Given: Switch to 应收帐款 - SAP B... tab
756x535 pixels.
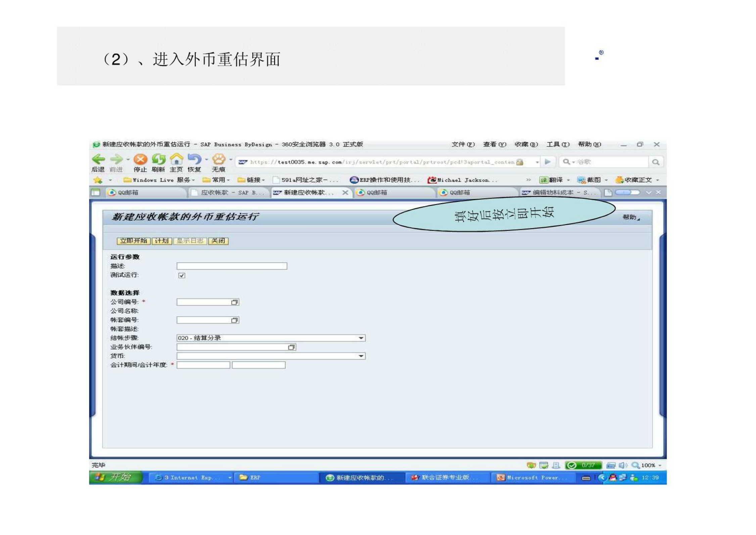Looking at the screenshot, I should coord(229,192).
